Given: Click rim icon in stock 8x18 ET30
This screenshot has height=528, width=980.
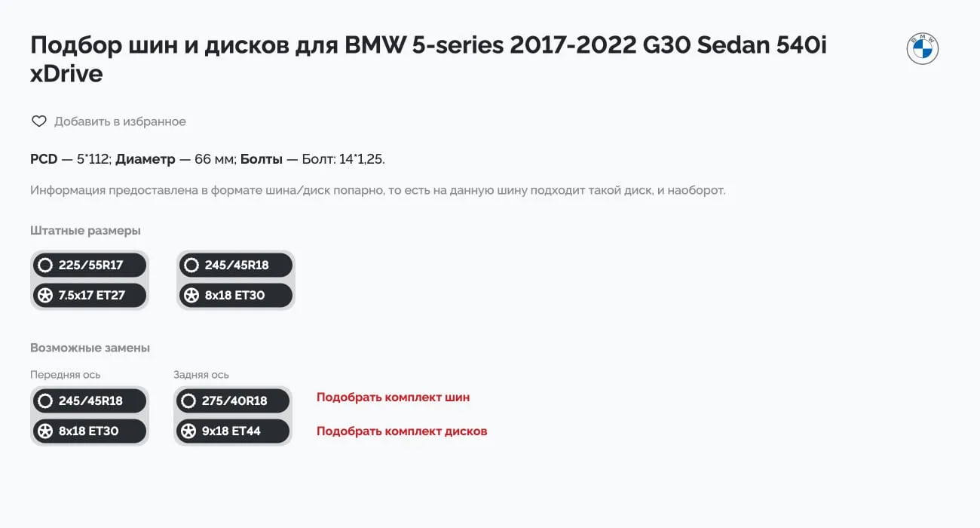Looking at the screenshot, I should (x=191, y=295).
